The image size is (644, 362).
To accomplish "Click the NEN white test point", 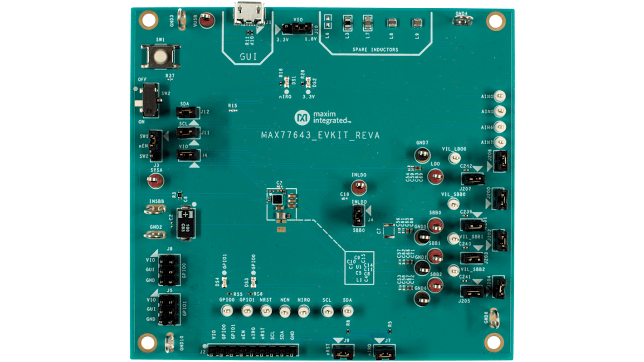I will (285, 311).
